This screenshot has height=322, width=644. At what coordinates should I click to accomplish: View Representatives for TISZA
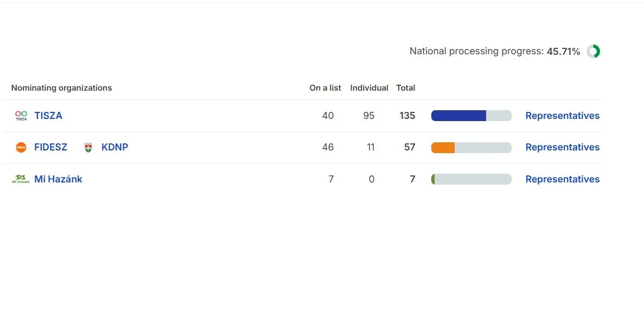click(562, 116)
